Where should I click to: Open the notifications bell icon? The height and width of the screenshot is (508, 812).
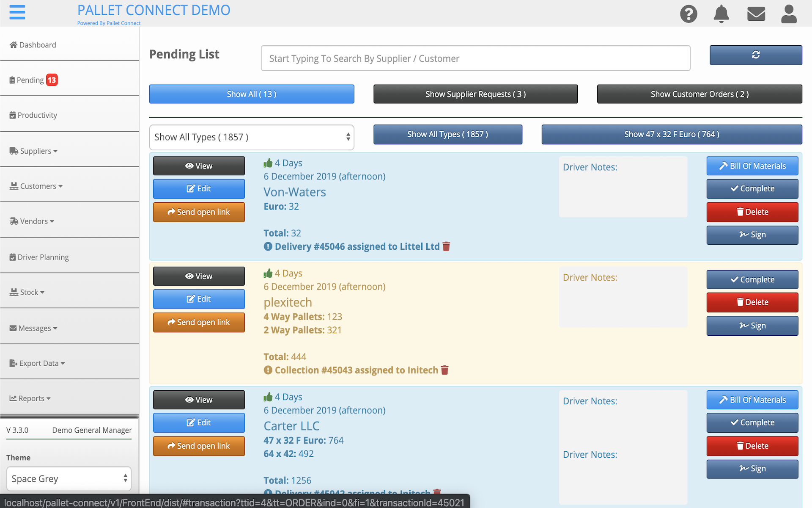point(721,14)
